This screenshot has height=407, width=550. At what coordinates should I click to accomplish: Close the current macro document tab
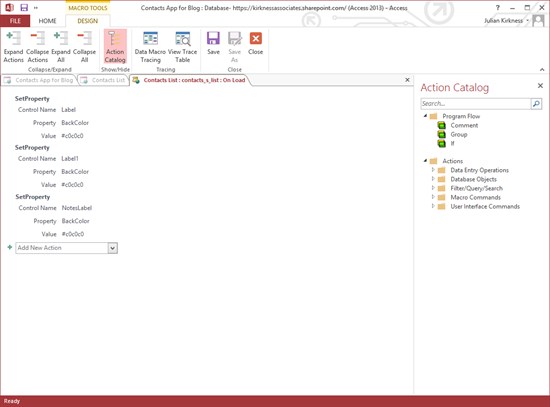click(407, 80)
